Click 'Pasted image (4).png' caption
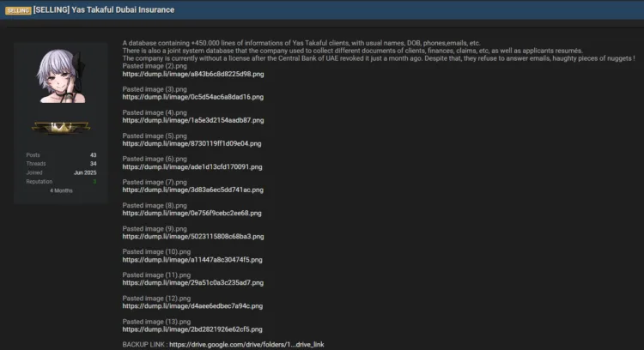644x350 pixels. (x=155, y=113)
